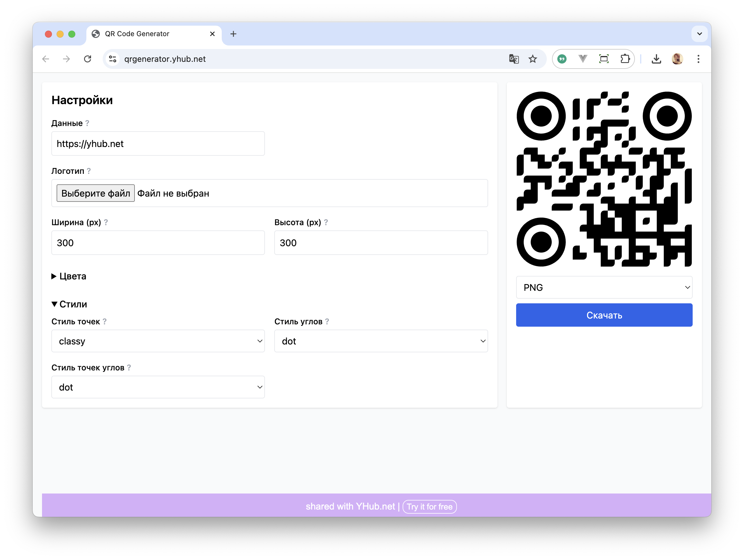Screen dimensions: 744x560
Task: Click the Try it for free link
Action: pyautogui.click(x=429, y=507)
